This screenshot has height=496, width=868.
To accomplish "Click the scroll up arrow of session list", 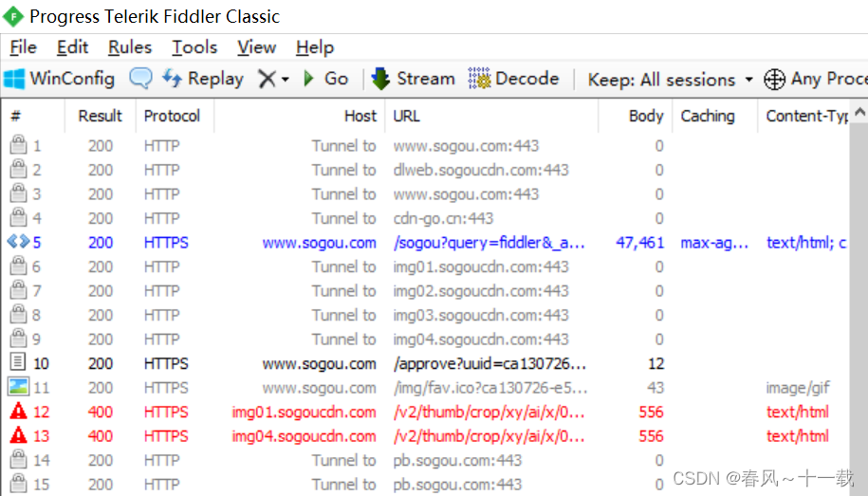I will pos(859,112).
